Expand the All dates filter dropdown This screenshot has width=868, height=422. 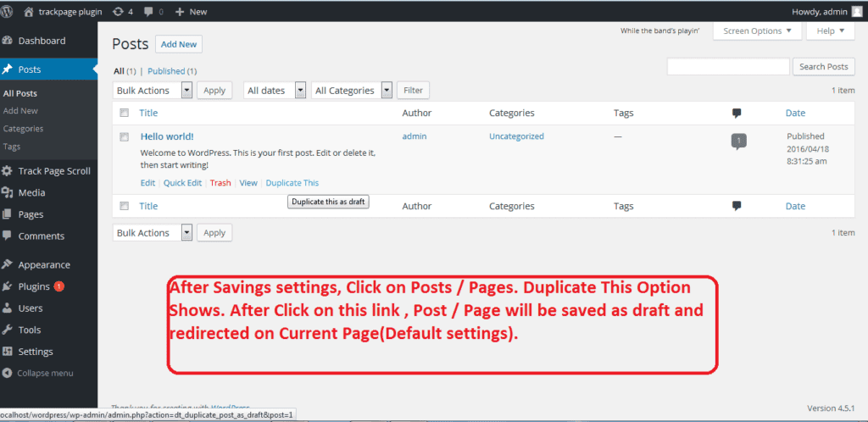click(275, 91)
